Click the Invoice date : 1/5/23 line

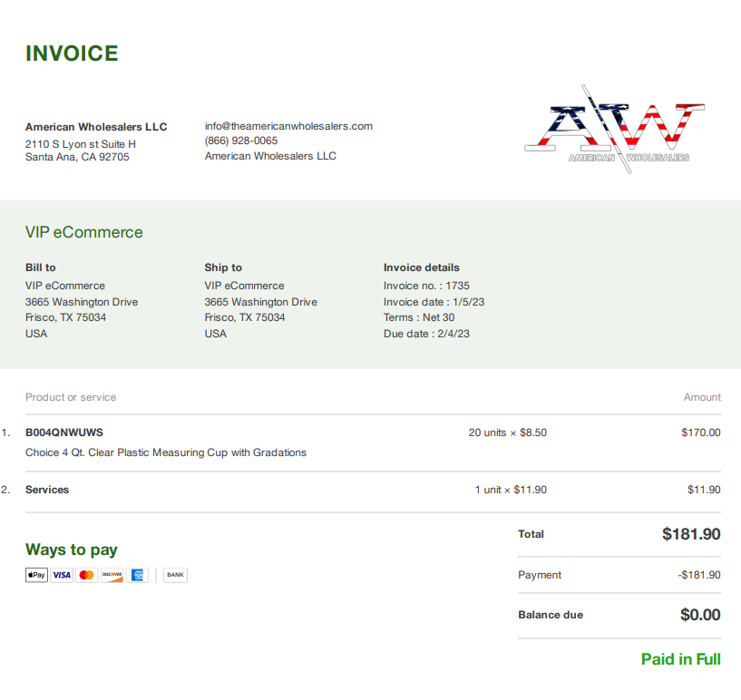tap(434, 302)
